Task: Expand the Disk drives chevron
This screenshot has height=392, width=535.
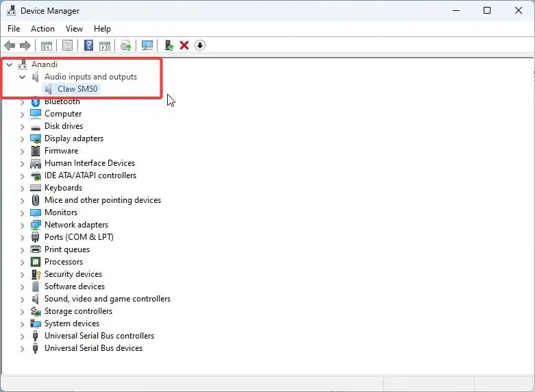Action: [23, 127]
